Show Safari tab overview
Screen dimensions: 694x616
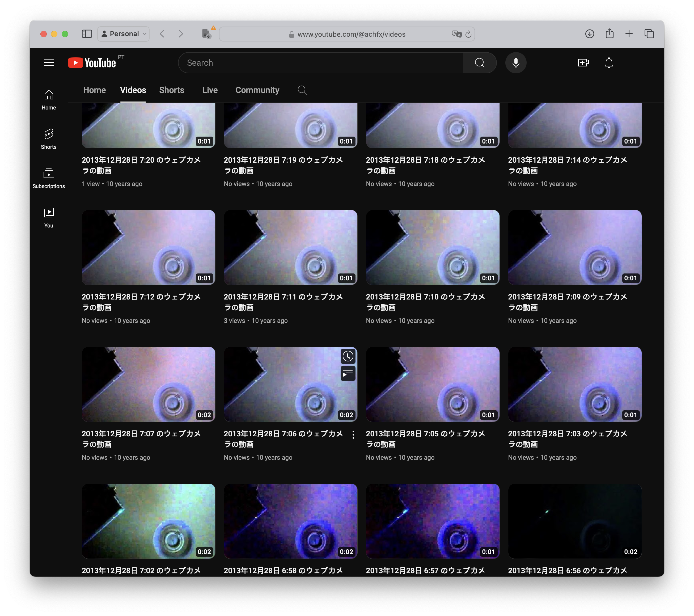point(649,34)
